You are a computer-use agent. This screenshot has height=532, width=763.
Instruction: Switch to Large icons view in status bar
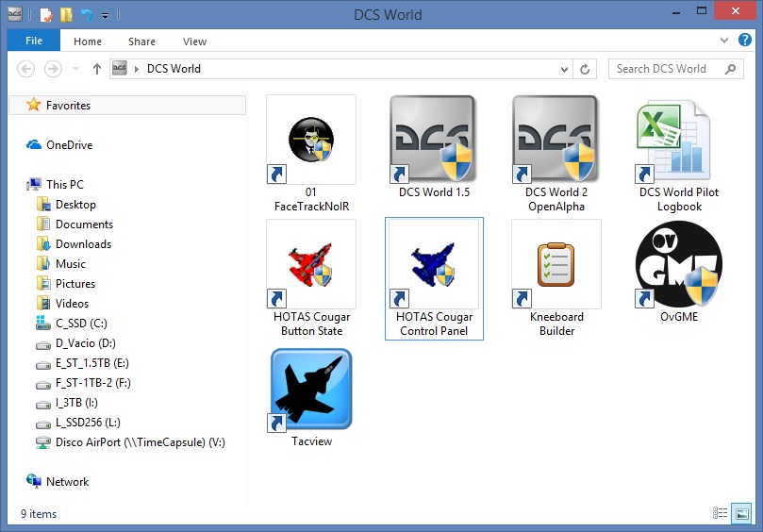tap(742, 513)
